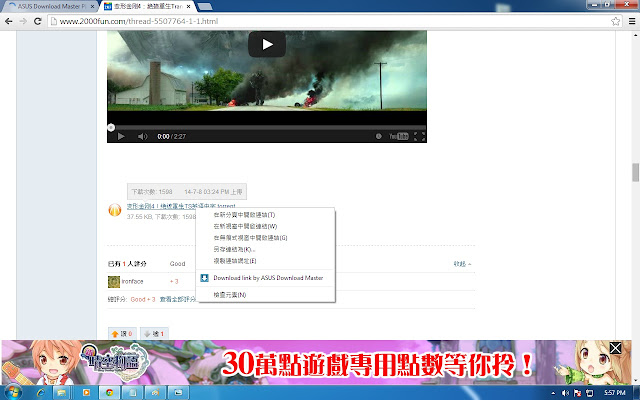Choose inspect element (N) menu entry
This screenshot has height=400, width=640.
coord(265,295)
